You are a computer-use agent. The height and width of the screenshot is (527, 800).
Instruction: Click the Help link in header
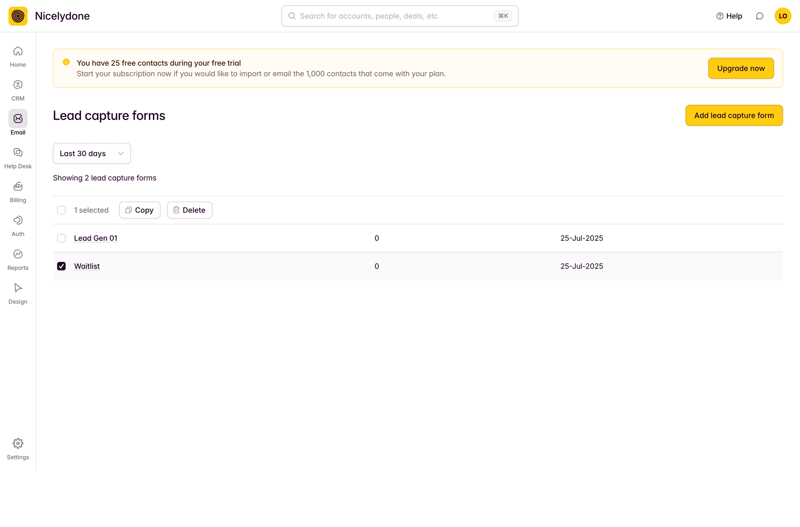(729, 16)
